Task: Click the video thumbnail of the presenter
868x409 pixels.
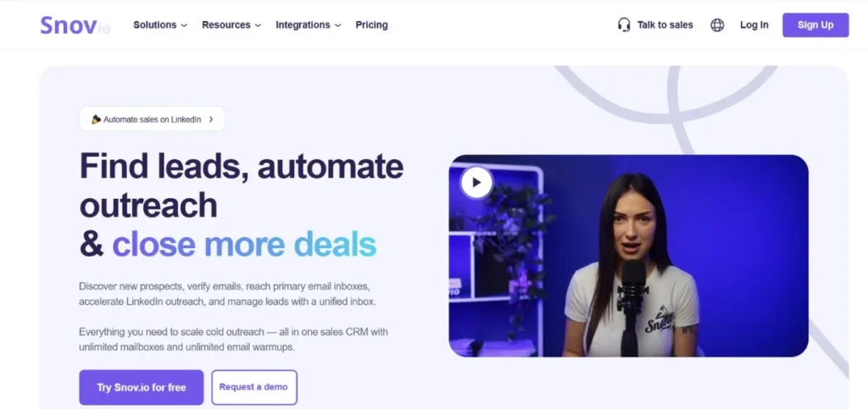Action: point(628,256)
